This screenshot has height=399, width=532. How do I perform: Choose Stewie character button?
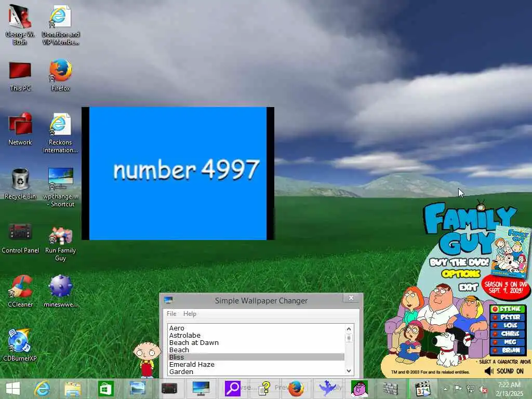(508, 309)
